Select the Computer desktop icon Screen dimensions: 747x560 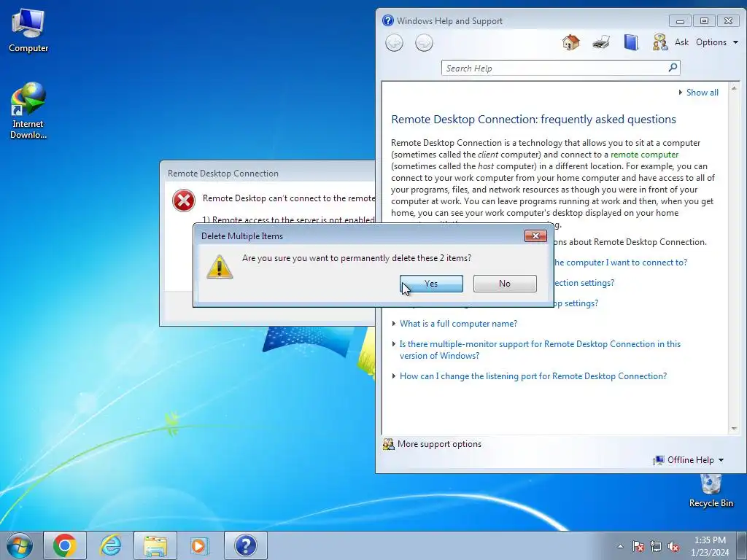click(x=28, y=31)
